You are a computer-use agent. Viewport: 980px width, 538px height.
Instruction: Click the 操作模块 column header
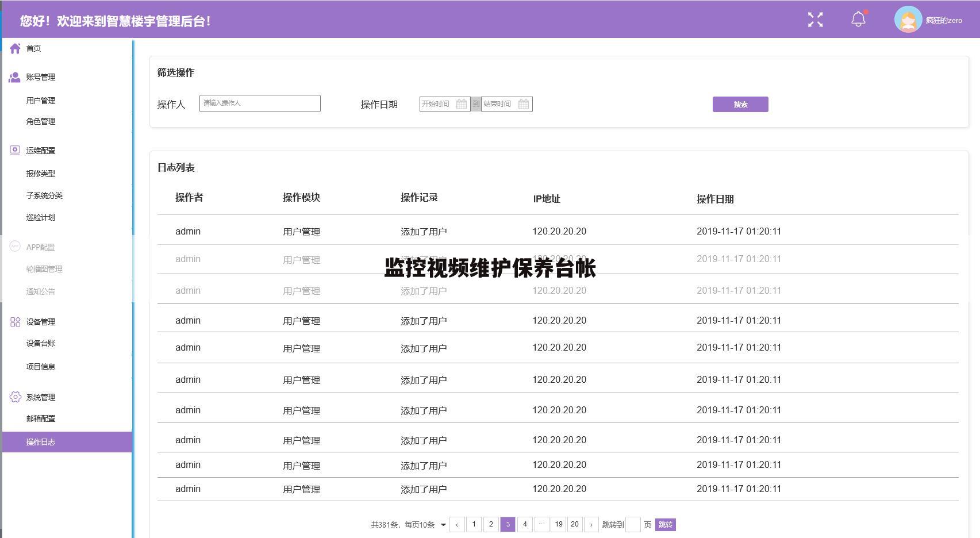coord(301,198)
